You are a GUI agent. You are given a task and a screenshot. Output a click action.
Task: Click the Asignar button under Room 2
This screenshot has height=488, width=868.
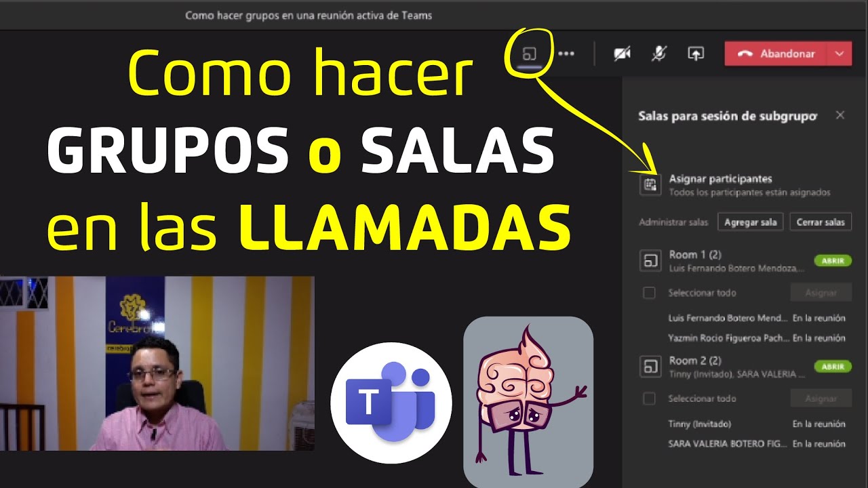pos(821,399)
